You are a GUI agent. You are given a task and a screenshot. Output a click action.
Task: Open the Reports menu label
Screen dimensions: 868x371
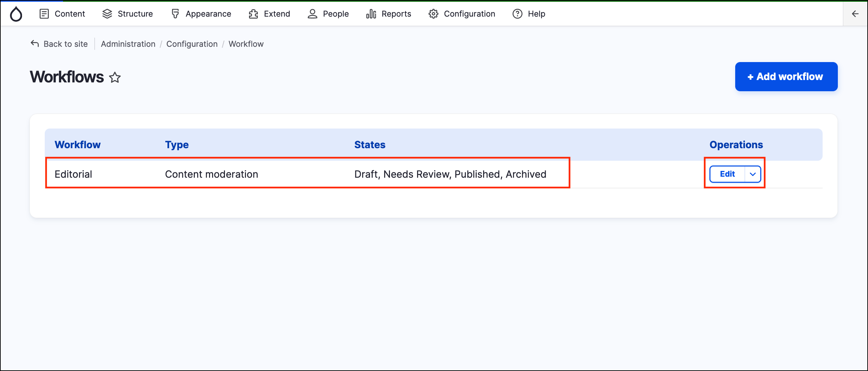(x=396, y=14)
